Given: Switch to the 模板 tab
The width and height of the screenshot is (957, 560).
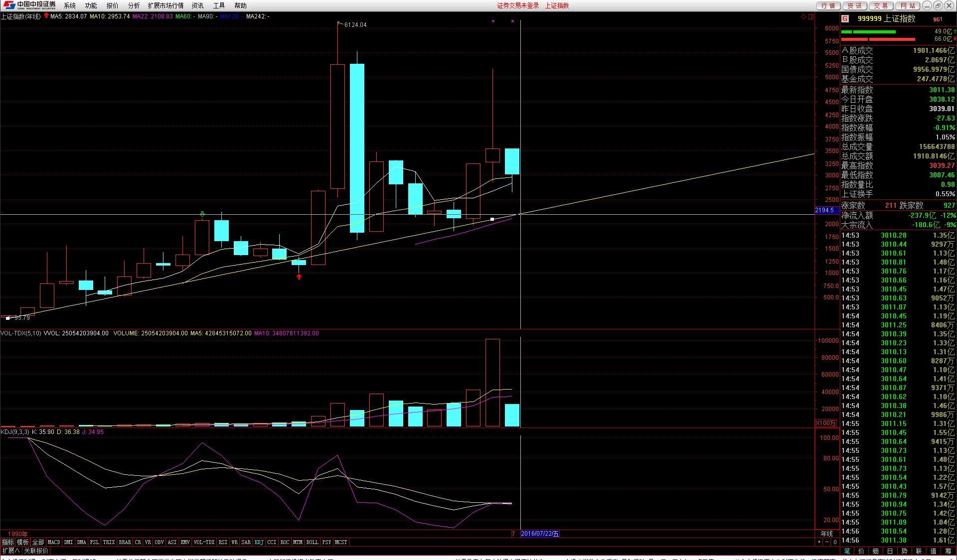Looking at the screenshot, I should pos(23,542).
